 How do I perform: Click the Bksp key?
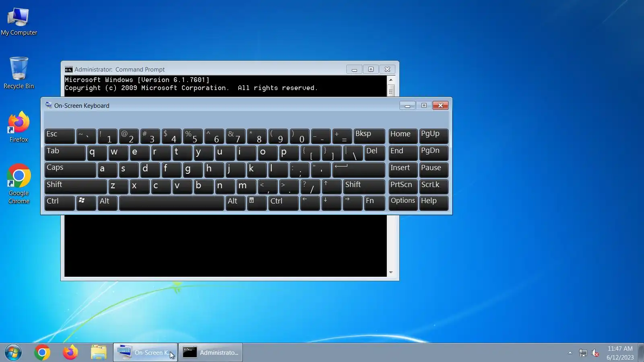[369, 136]
